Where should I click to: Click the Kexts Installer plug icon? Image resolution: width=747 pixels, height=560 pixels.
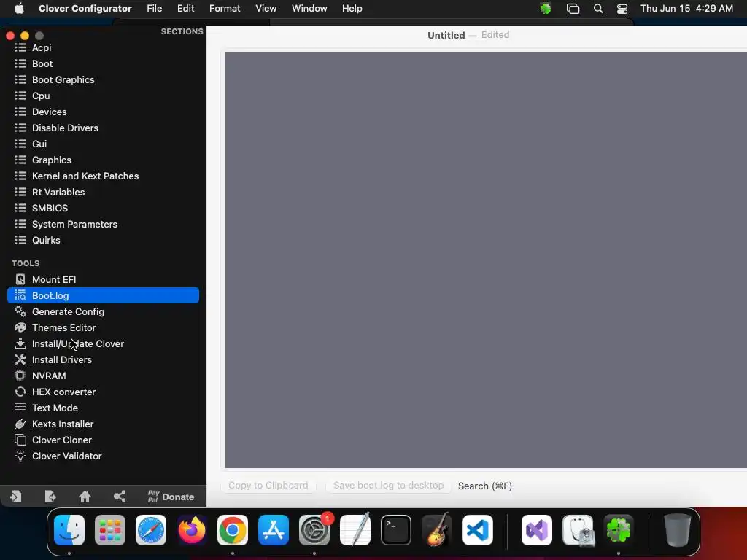(20, 424)
